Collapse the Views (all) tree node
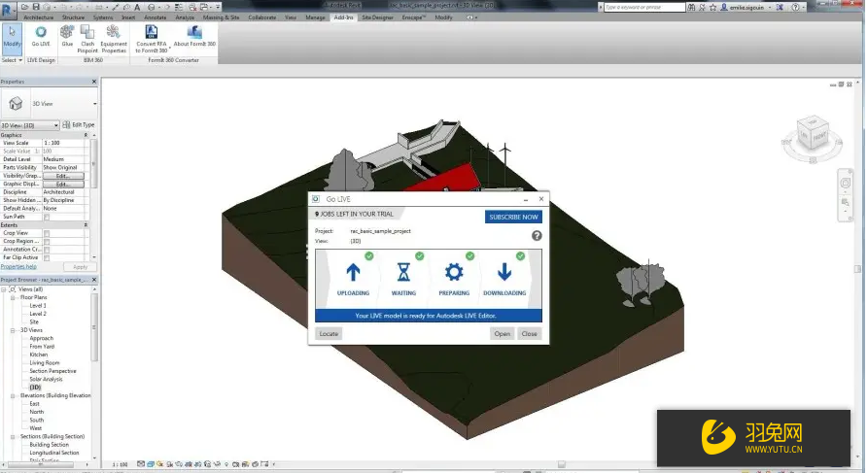This screenshot has height=473, width=868. point(3,289)
